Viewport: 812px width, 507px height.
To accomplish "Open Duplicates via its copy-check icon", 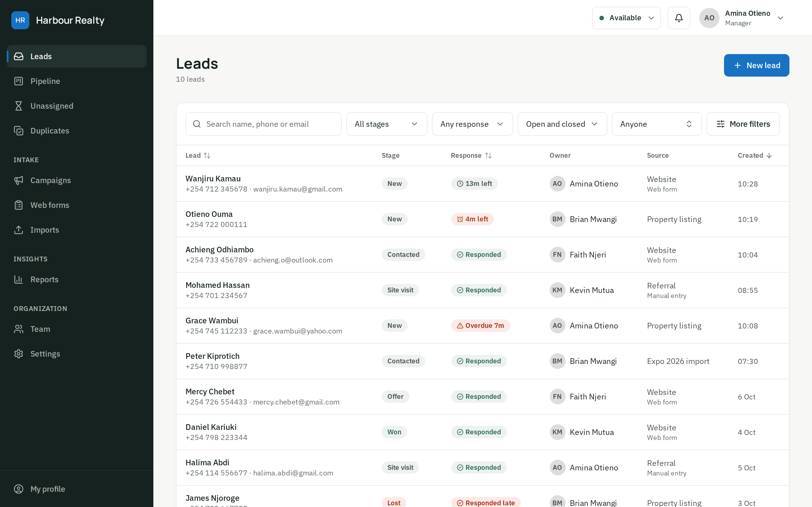I will [18, 131].
